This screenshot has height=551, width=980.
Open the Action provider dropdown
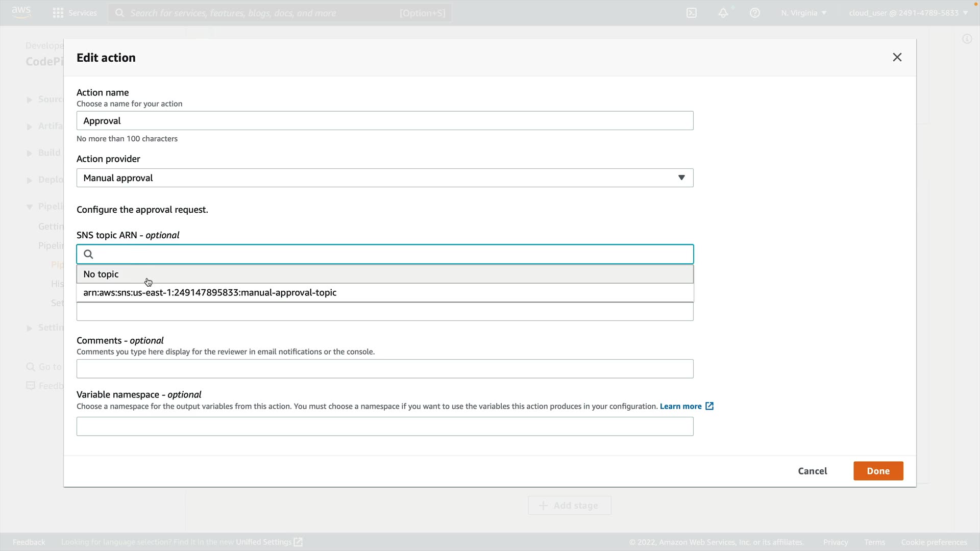tap(385, 178)
